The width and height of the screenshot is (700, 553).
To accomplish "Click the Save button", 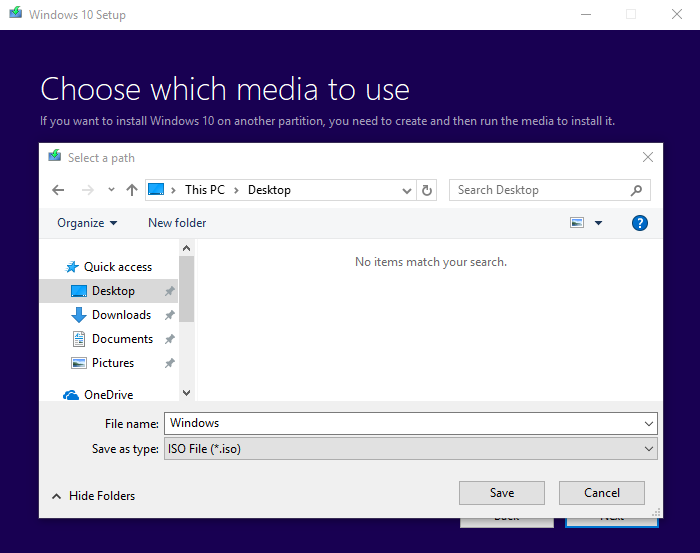I will pyautogui.click(x=502, y=493).
